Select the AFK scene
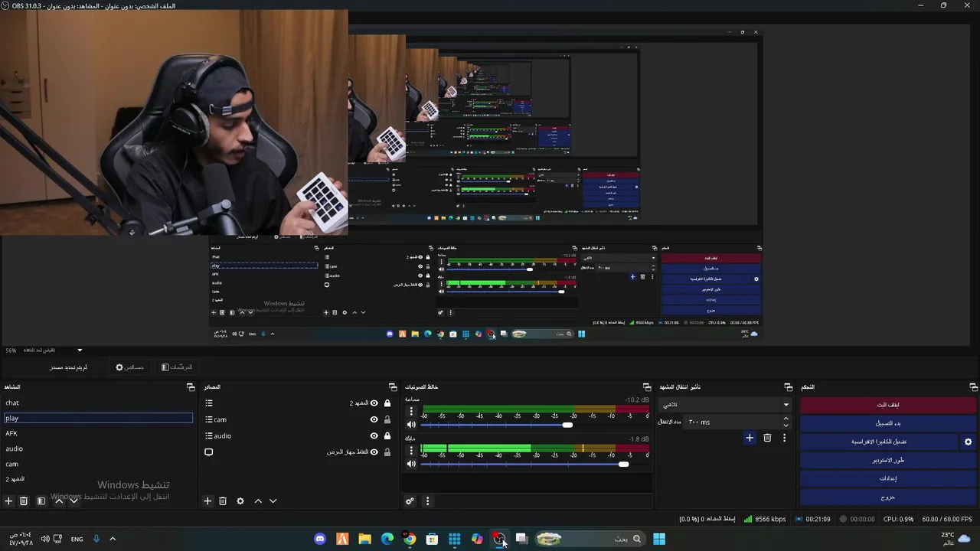Viewport: 980px width, 551px height. (98, 433)
